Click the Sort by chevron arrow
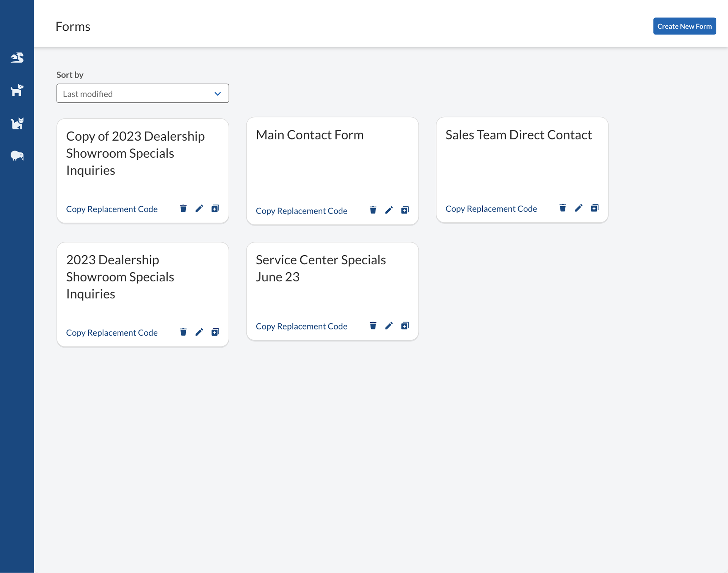The width and height of the screenshot is (728, 573). [218, 94]
